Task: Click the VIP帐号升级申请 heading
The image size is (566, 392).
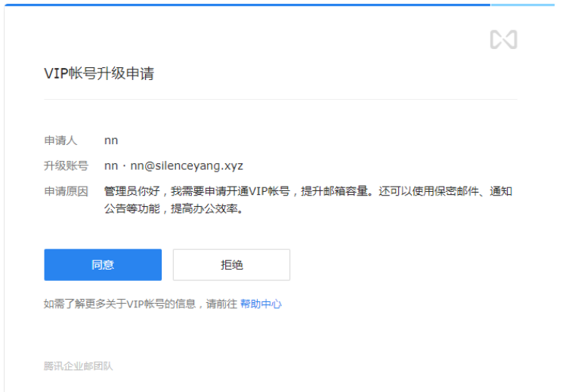Action: pos(100,74)
